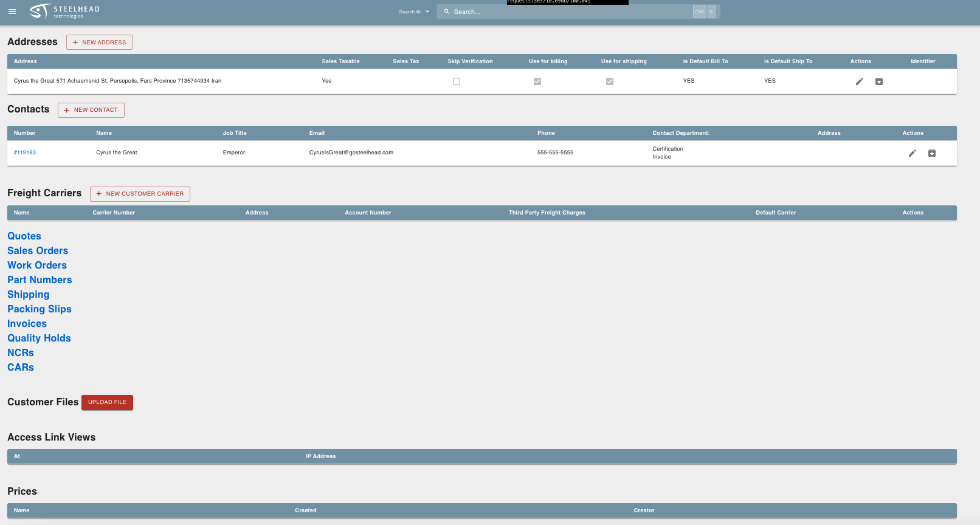
Task: Click the Creator column header in Prices
Action: pos(644,510)
